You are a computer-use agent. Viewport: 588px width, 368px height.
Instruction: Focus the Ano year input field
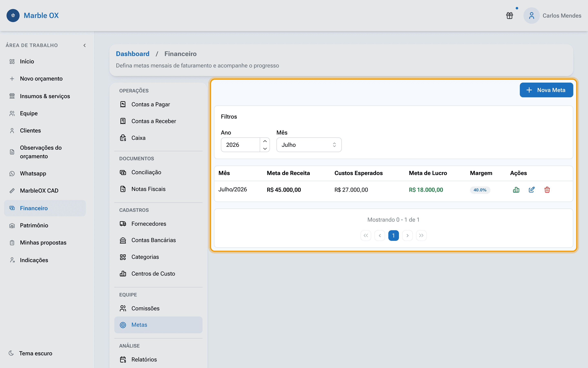(x=240, y=145)
